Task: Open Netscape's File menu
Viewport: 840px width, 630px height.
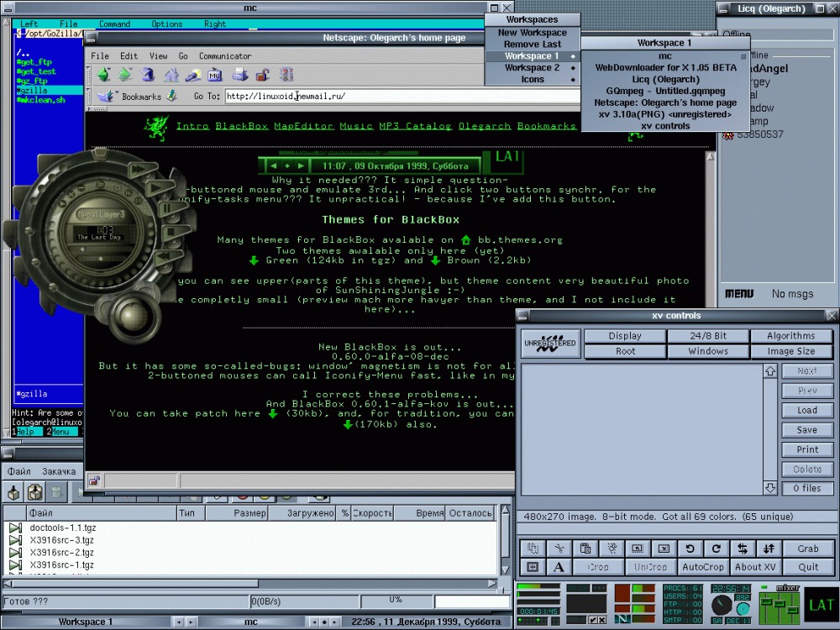Action: click(x=100, y=55)
